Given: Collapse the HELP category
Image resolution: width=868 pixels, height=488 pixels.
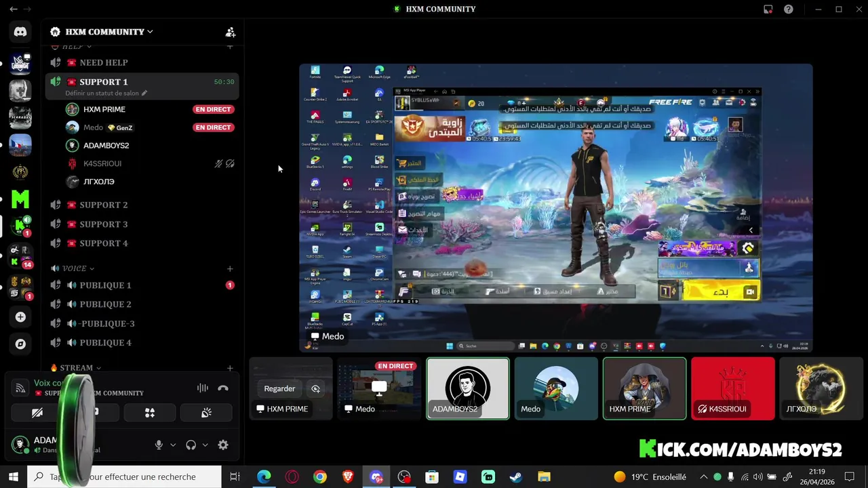Looking at the screenshot, I should 72,46.
